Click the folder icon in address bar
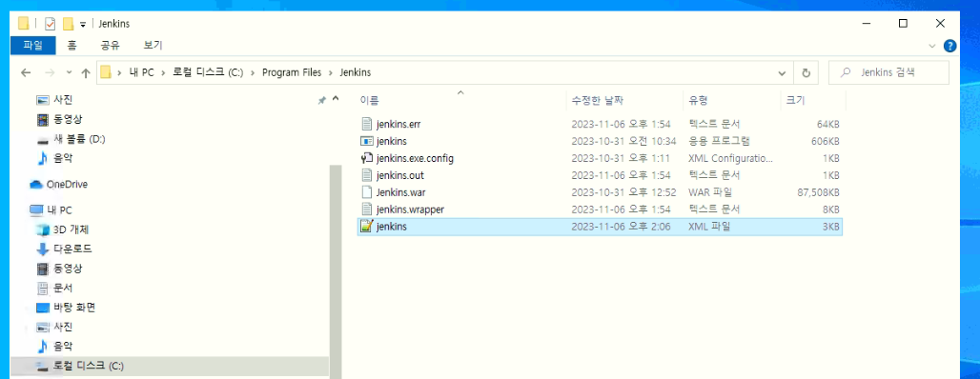The height and width of the screenshot is (379, 980). point(106,72)
